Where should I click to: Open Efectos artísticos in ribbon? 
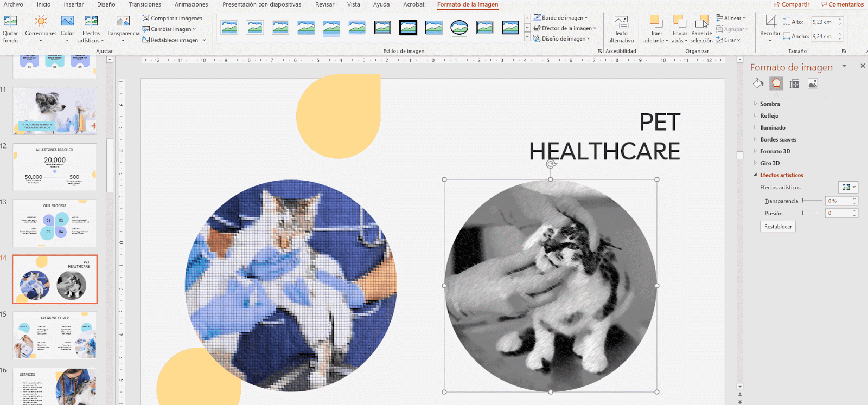(x=91, y=29)
